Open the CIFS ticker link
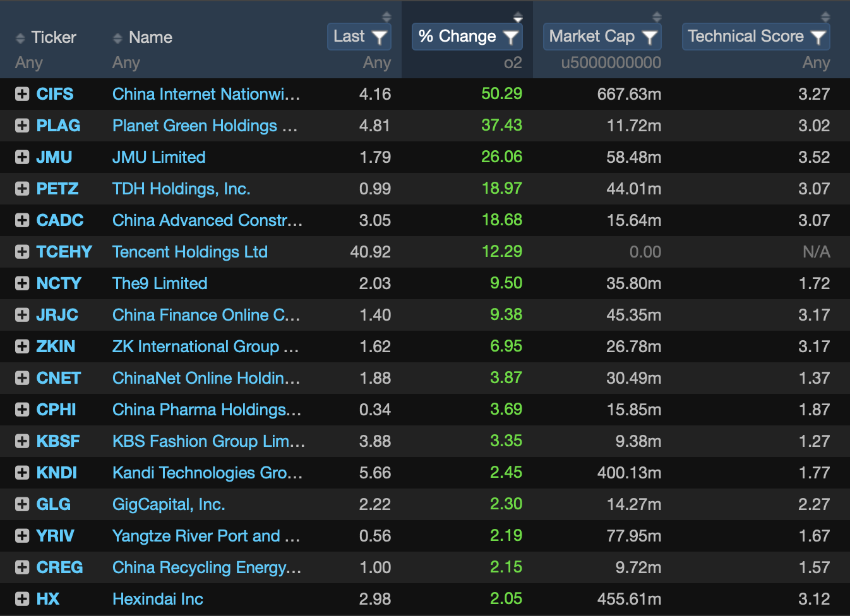The width and height of the screenshot is (850, 616). point(55,94)
